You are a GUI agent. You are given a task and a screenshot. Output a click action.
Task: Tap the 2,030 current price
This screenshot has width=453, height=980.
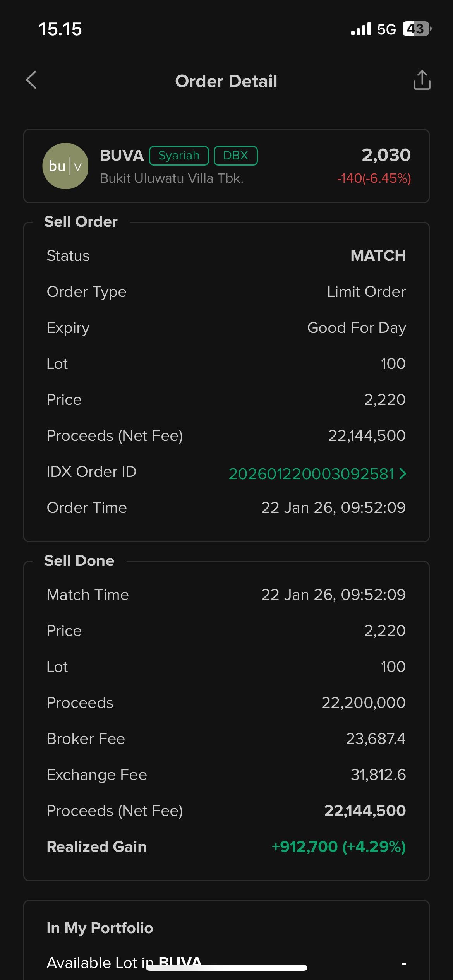coord(386,155)
